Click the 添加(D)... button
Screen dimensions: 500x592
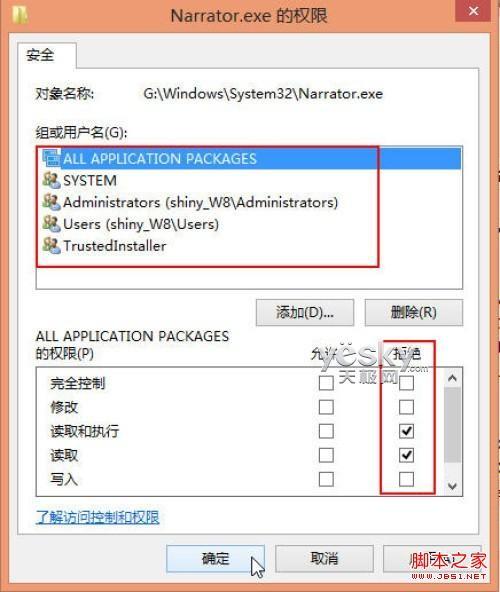(x=305, y=313)
